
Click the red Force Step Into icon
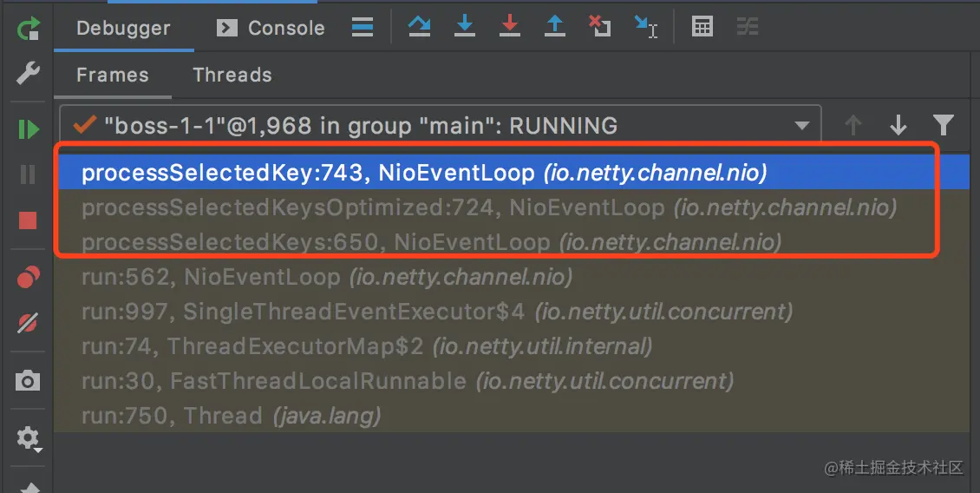pyautogui.click(x=510, y=26)
